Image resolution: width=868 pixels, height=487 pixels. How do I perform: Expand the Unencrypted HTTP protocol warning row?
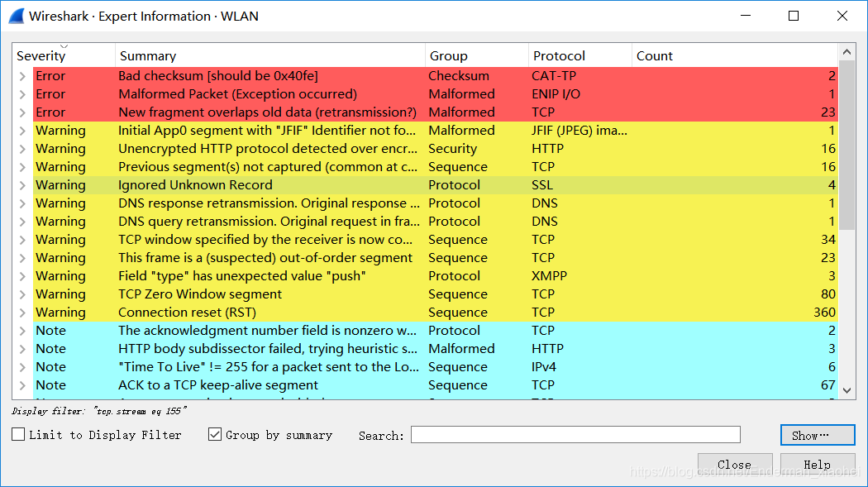point(22,149)
